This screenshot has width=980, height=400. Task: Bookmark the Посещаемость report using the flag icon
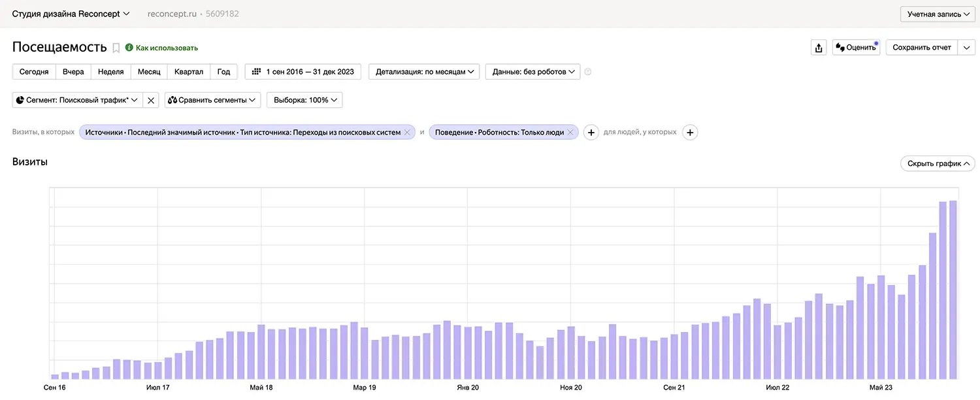coord(116,47)
